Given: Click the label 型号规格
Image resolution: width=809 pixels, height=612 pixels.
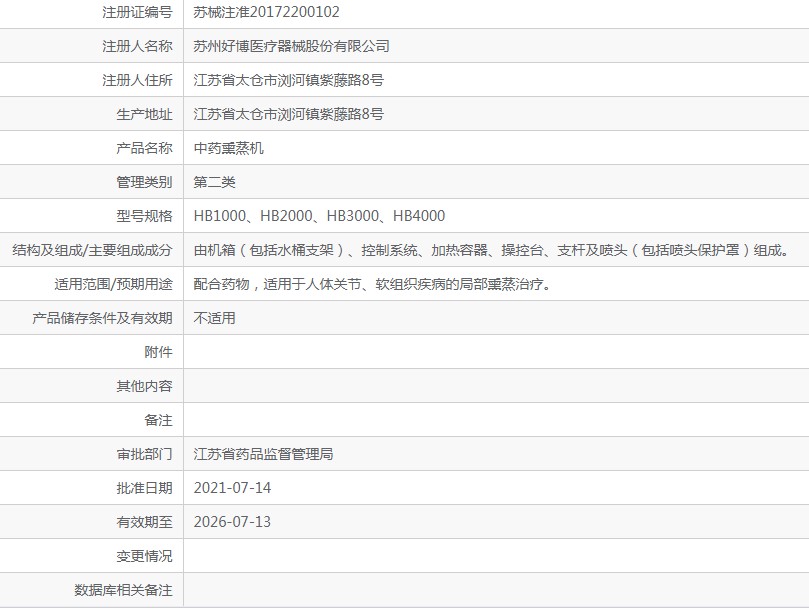Looking at the screenshot, I should point(144,216).
